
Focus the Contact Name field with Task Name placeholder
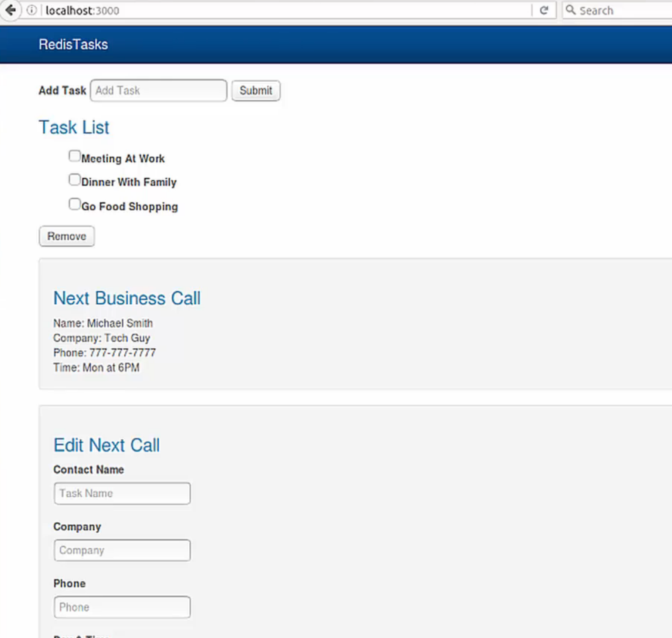click(x=122, y=493)
